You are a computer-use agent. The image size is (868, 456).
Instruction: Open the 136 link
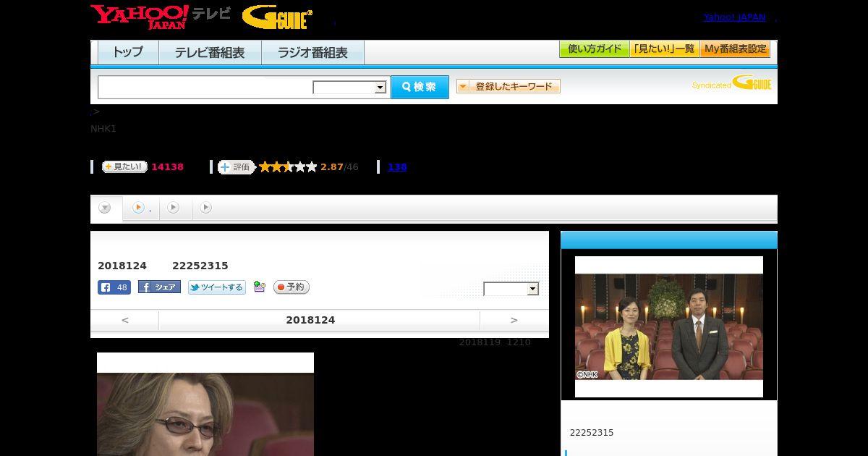[397, 167]
